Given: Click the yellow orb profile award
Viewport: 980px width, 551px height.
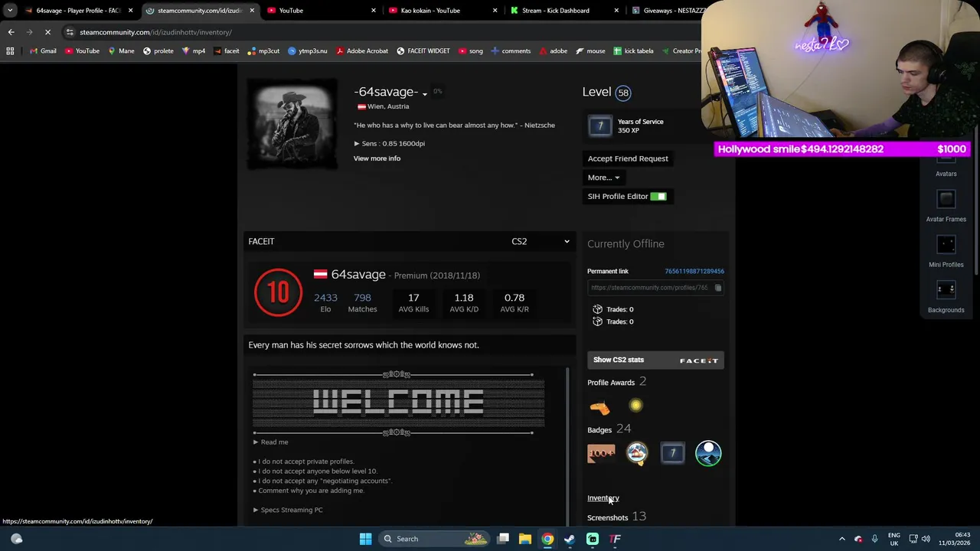Looking at the screenshot, I should [x=635, y=406].
